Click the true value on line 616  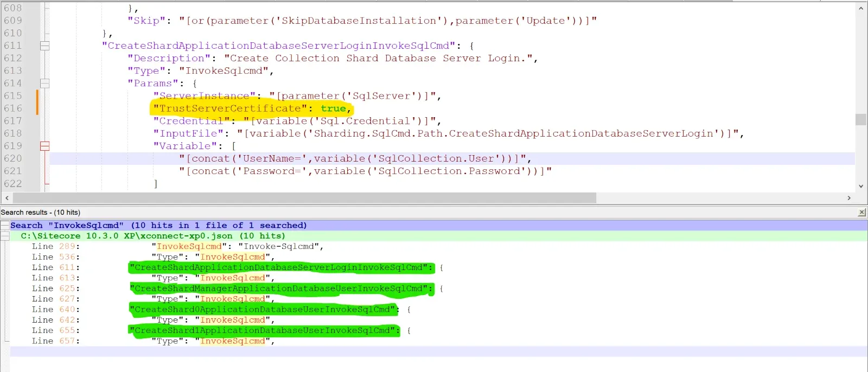[x=333, y=108]
